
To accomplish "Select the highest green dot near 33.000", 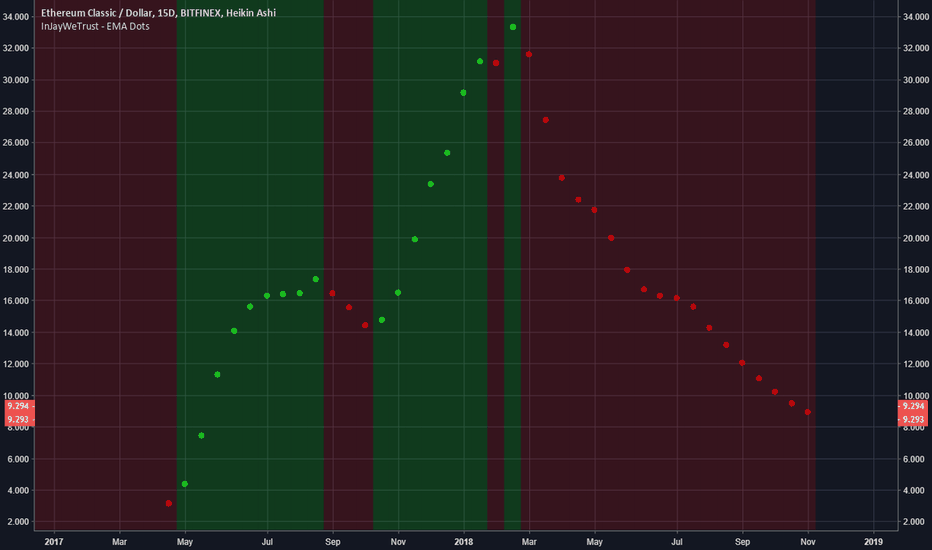I will (x=513, y=27).
